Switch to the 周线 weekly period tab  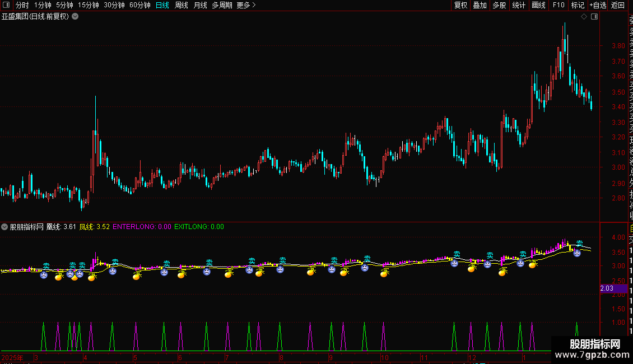(181, 5)
